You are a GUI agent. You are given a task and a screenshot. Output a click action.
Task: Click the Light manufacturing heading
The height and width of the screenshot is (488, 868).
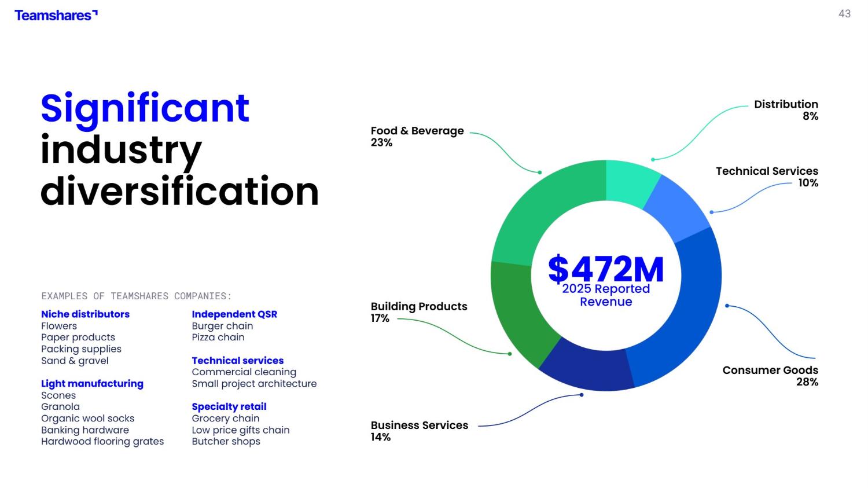click(x=92, y=384)
